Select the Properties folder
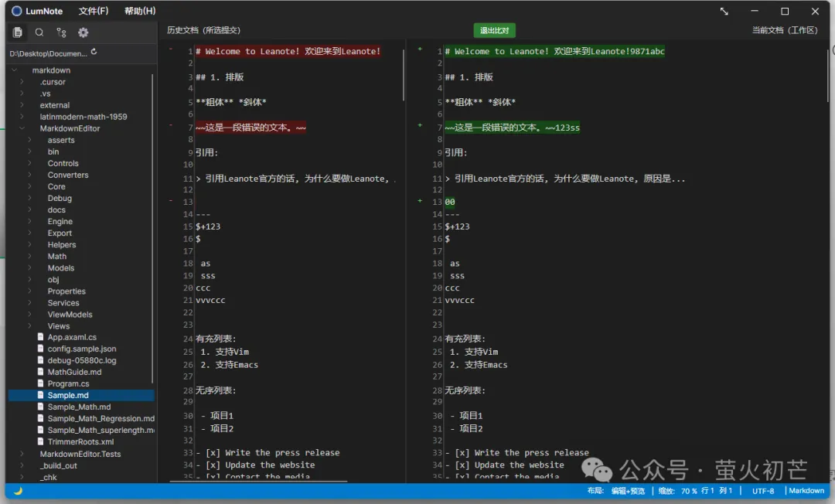Image resolution: width=835 pixels, height=504 pixels. coord(66,291)
